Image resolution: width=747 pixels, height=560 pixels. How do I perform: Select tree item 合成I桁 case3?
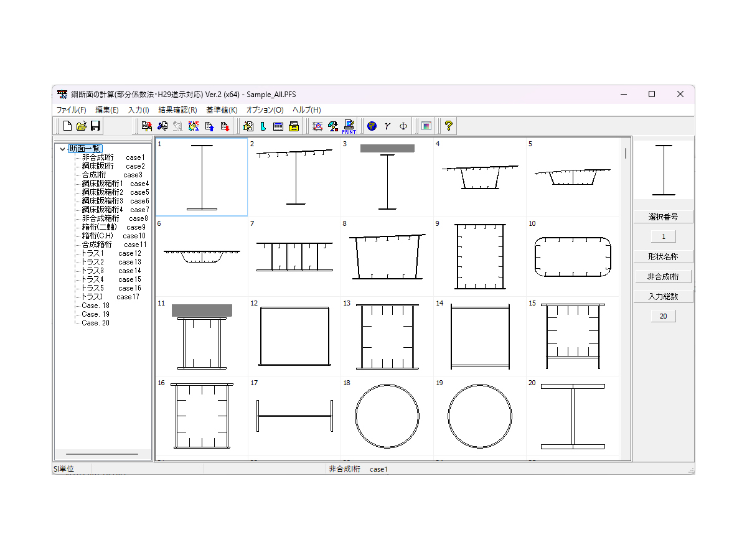(x=112, y=175)
